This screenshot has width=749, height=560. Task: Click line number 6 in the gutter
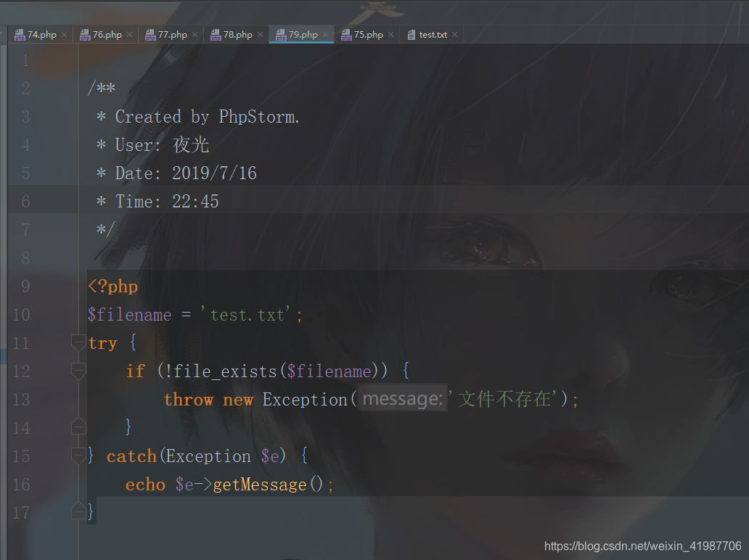pos(25,202)
